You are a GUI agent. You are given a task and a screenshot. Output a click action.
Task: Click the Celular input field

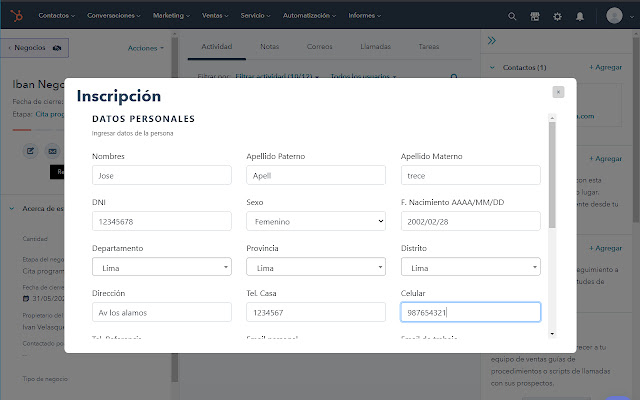pyautogui.click(x=471, y=312)
